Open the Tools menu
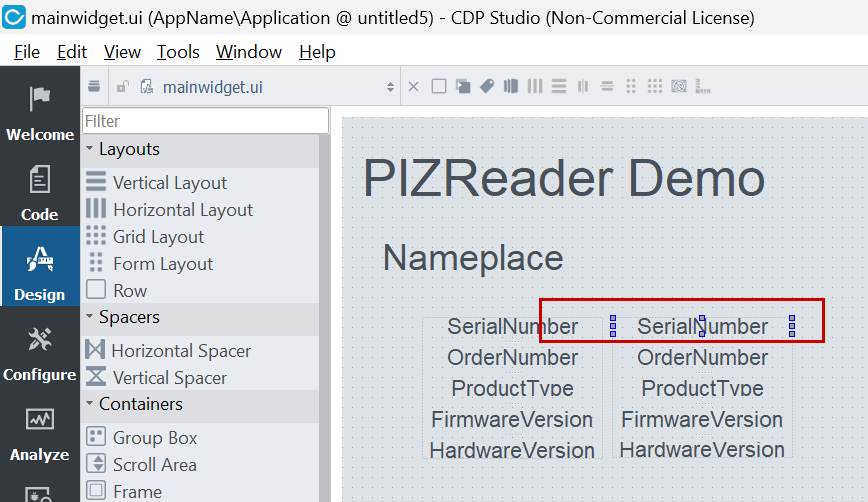This screenshot has width=868, height=502. coord(178,51)
